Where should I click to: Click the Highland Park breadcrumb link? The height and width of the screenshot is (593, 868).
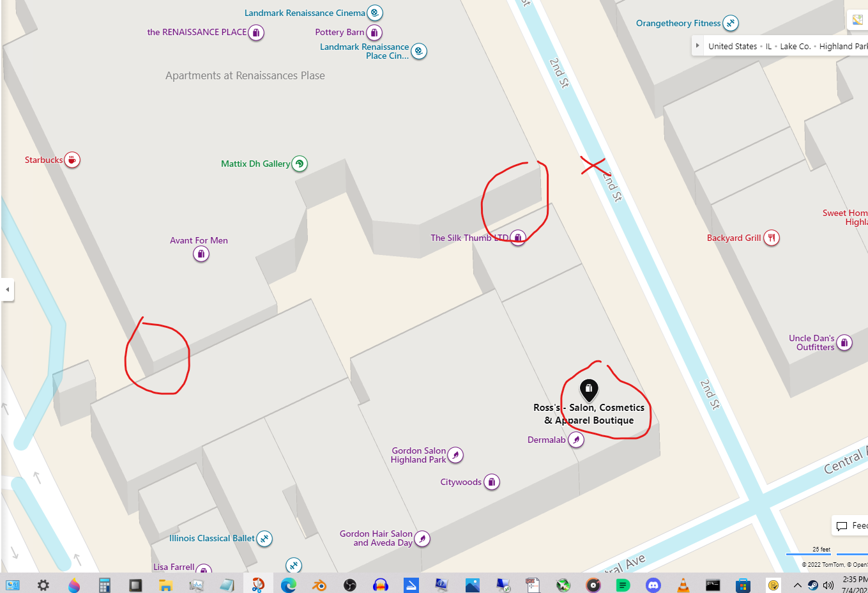tap(843, 47)
